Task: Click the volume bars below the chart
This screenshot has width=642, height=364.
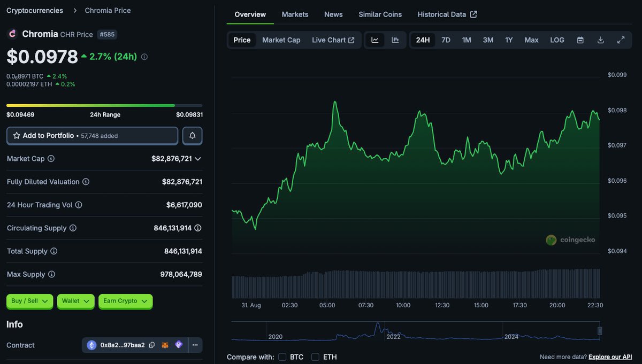Action: (416, 283)
